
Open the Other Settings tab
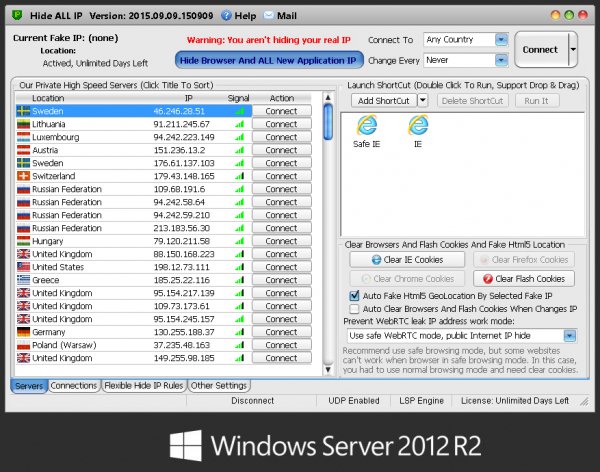pyautogui.click(x=219, y=385)
